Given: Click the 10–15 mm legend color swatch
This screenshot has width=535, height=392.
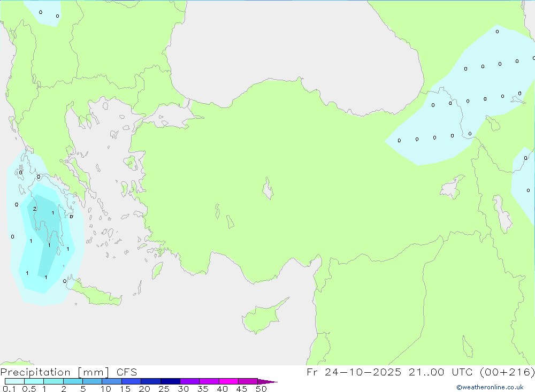Looking at the screenshot, I should 112,381.
